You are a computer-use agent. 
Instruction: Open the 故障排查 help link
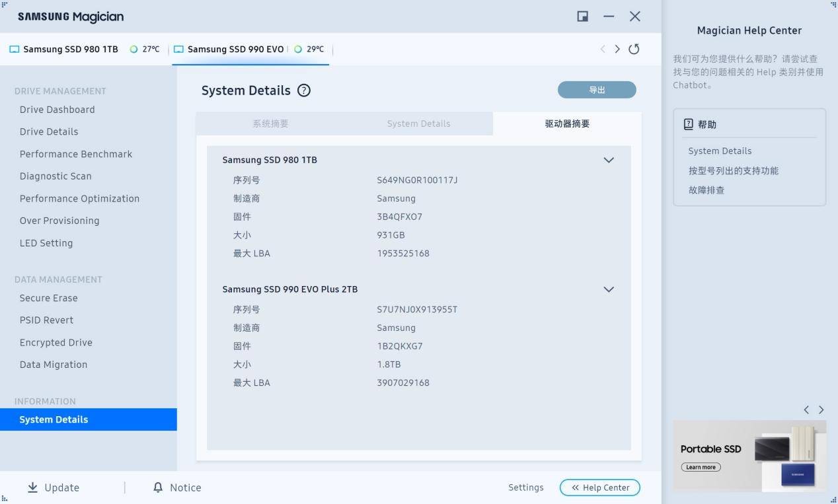pyautogui.click(x=706, y=190)
